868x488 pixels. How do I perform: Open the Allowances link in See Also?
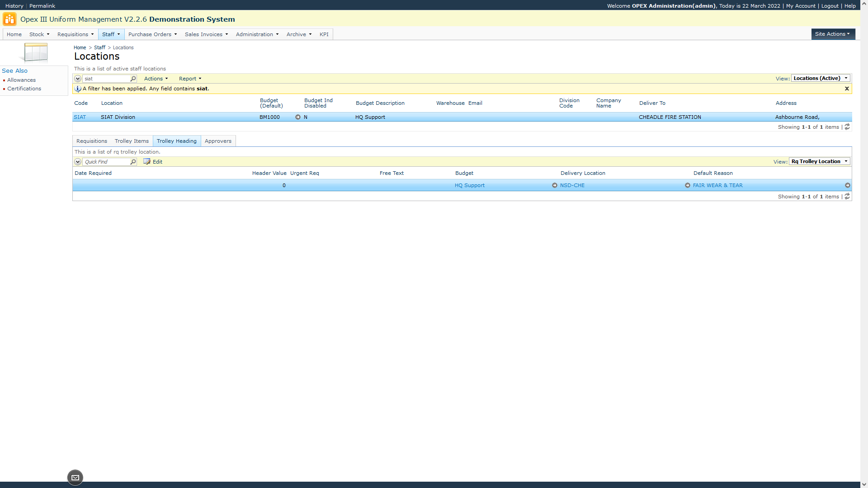(21, 80)
